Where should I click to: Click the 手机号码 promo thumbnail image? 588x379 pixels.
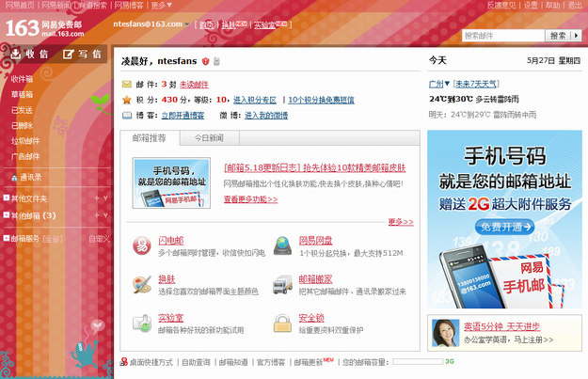click(x=171, y=183)
